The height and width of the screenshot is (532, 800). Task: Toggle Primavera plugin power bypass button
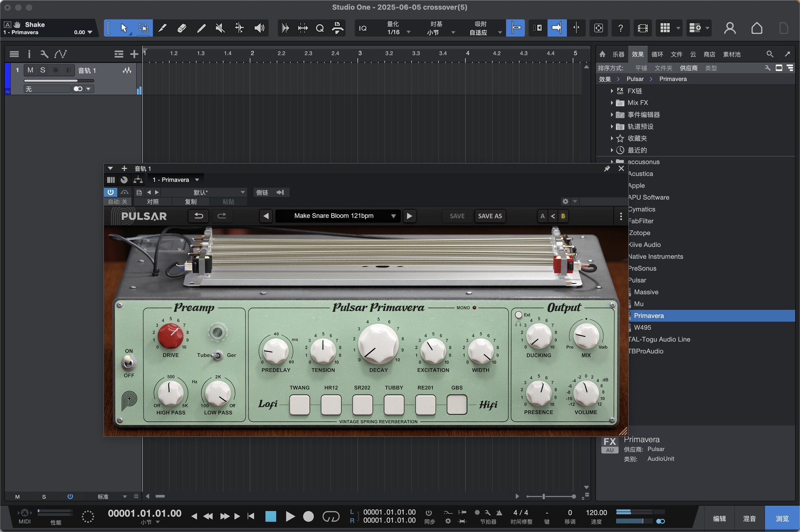click(110, 192)
